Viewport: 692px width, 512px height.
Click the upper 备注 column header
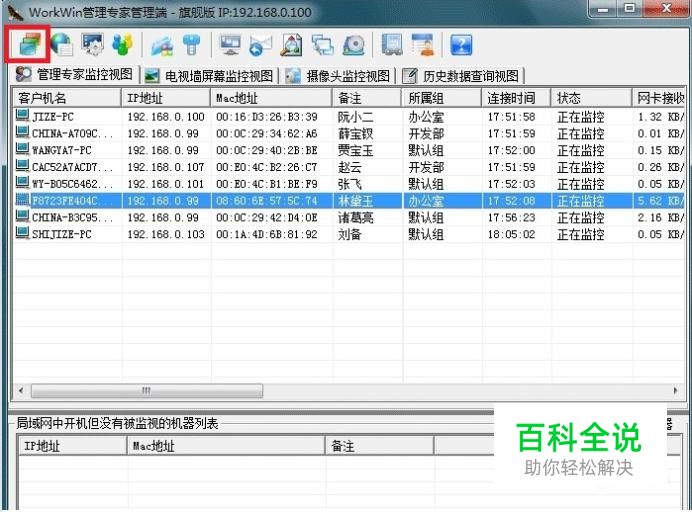click(x=367, y=98)
